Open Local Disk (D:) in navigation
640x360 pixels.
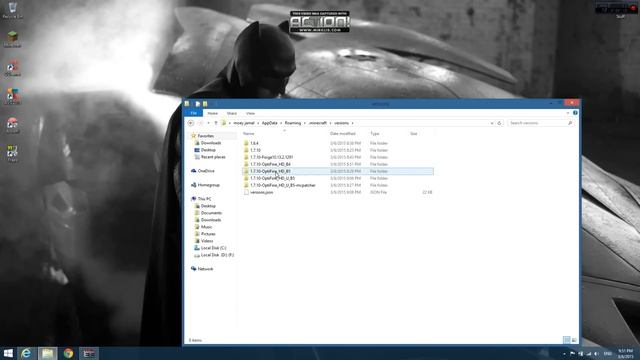(217, 255)
